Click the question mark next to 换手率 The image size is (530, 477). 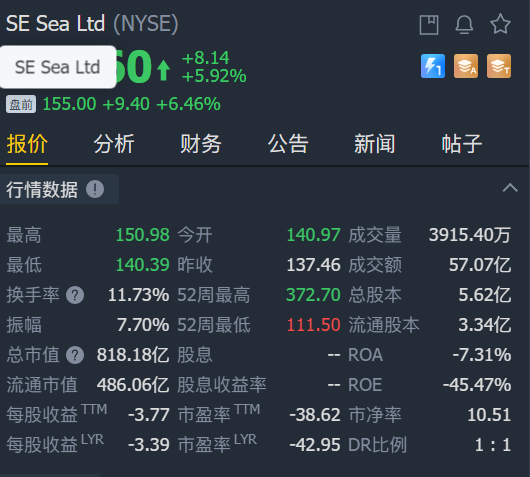point(75,295)
